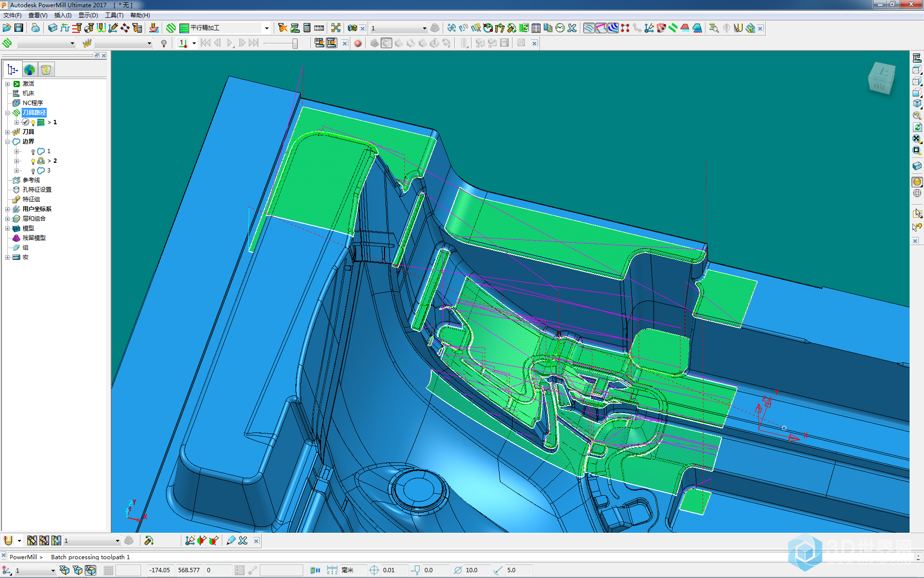Toggle light bulb of boundary 3
The height and width of the screenshot is (578, 924).
click(33, 171)
